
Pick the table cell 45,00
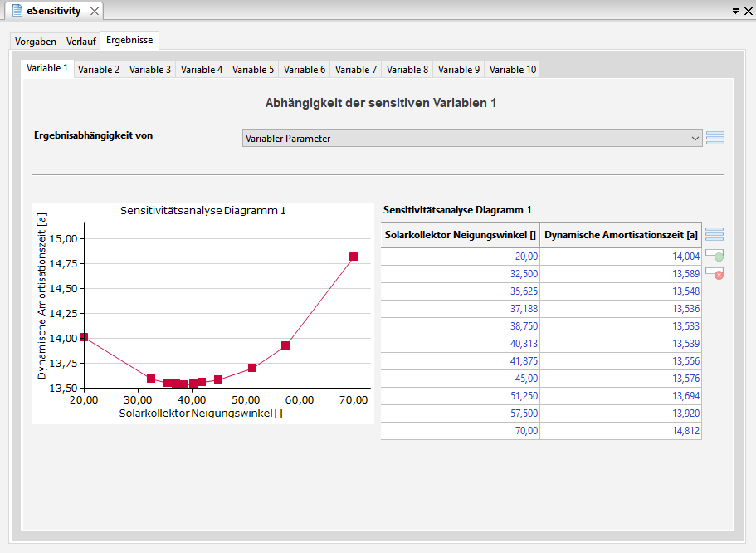click(x=461, y=379)
